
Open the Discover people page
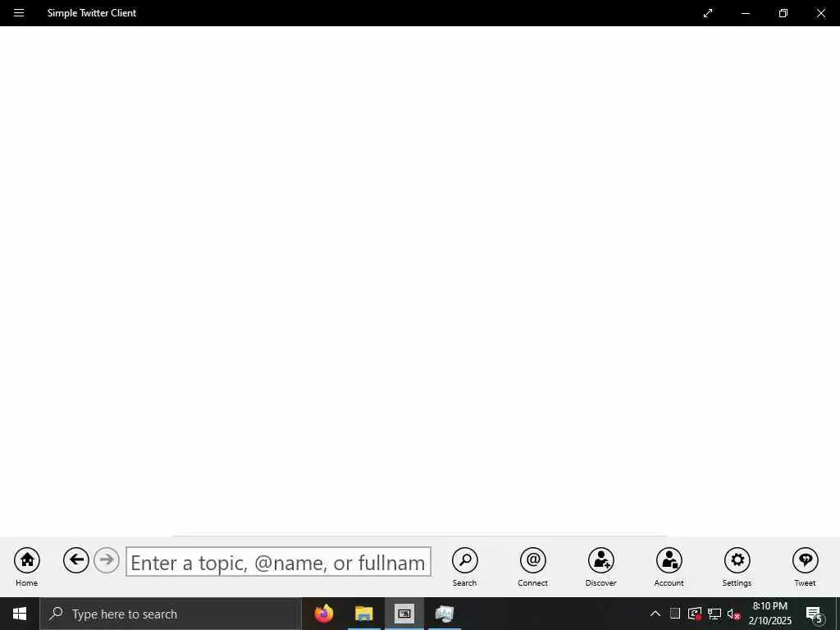point(600,567)
